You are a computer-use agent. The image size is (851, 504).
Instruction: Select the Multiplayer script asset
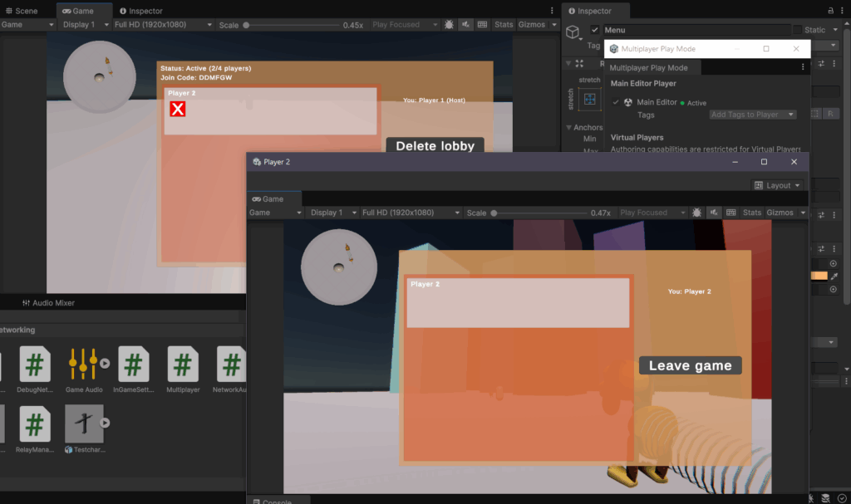[183, 364]
